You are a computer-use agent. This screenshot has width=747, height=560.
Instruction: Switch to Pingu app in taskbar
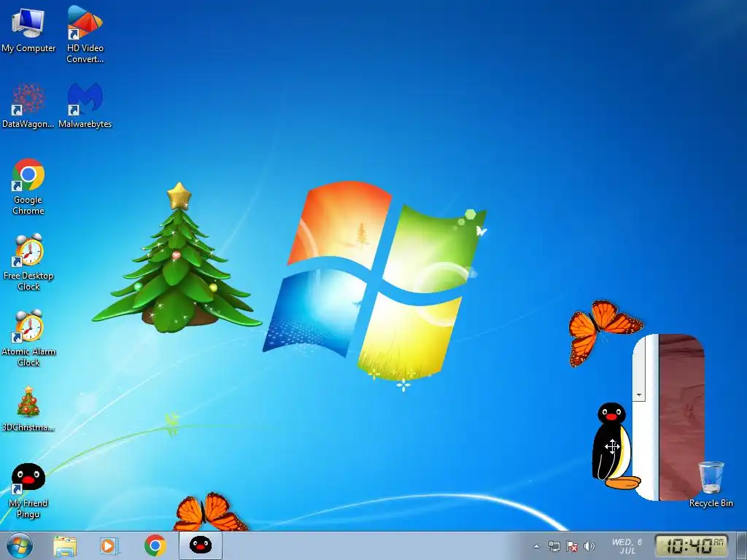coord(200,545)
